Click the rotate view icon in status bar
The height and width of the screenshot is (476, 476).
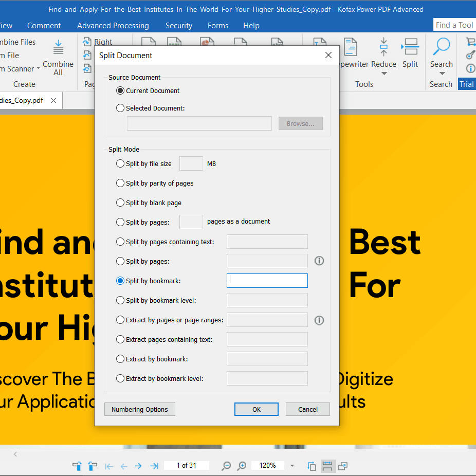point(312,466)
